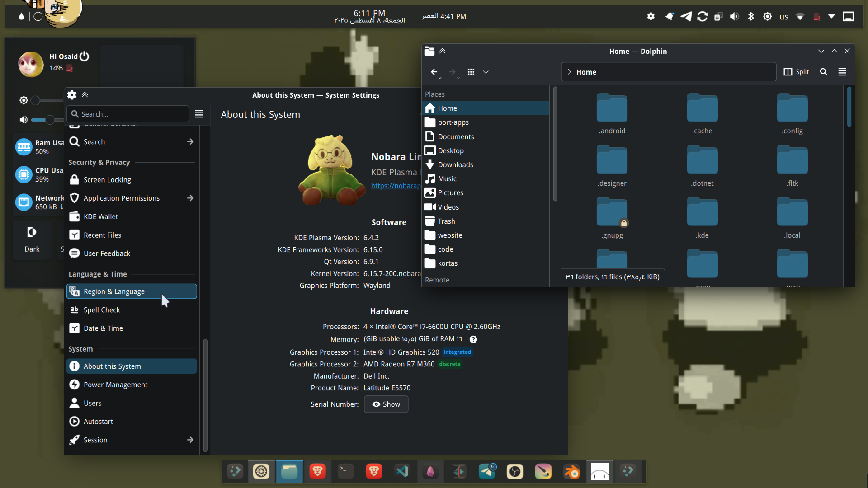Open the kortas place in Dolphin
This screenshot has width=868, height=488.
(486, 263)
